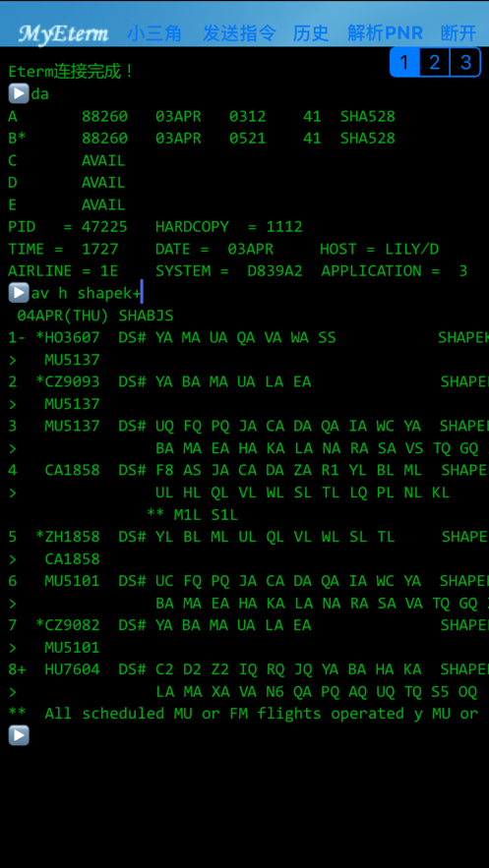
Task: Switch to session 3
Action: point(465,62)
